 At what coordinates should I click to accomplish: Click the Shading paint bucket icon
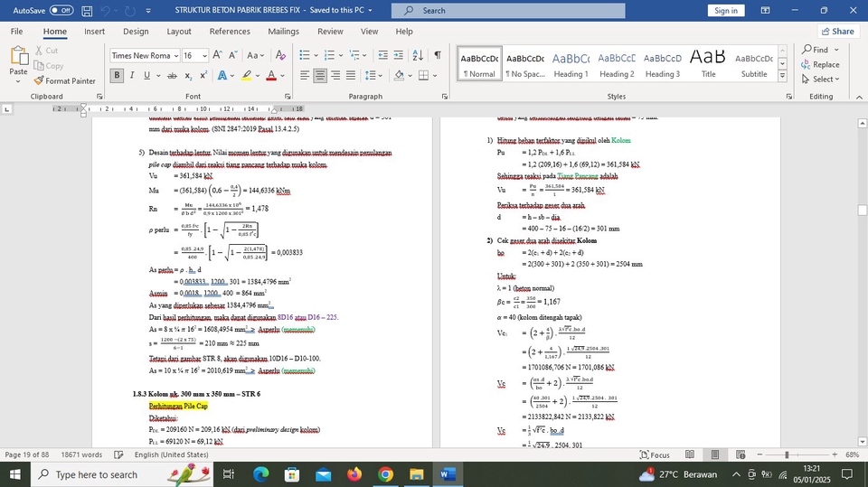coord(399,75)
